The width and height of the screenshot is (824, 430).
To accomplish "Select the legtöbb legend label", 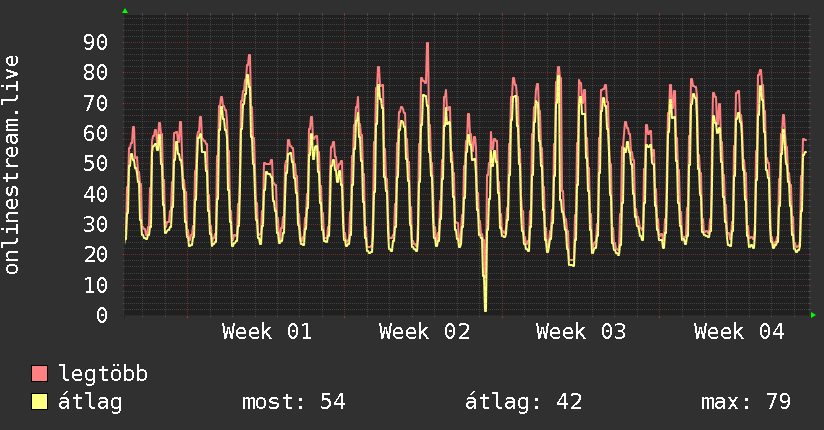I will (x=103, y=374).
